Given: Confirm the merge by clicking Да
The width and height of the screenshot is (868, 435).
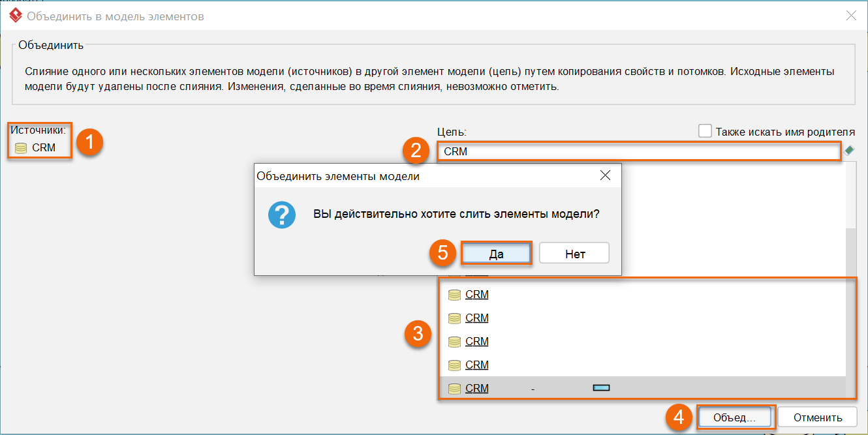Looking at the screenshot, I should tap(497, 252).
